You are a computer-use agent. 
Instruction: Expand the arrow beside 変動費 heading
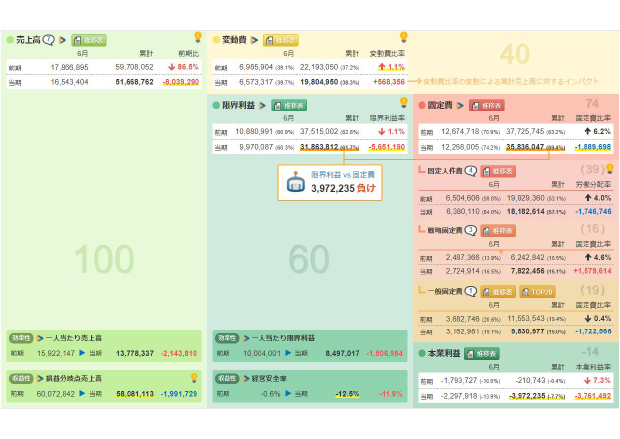tap(254, 41)
